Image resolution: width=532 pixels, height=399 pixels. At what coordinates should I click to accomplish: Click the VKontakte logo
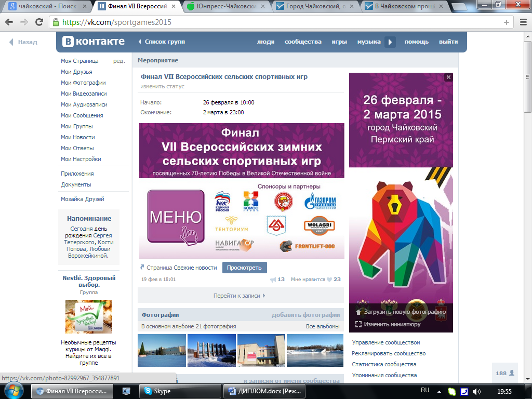tap(94, 42)
